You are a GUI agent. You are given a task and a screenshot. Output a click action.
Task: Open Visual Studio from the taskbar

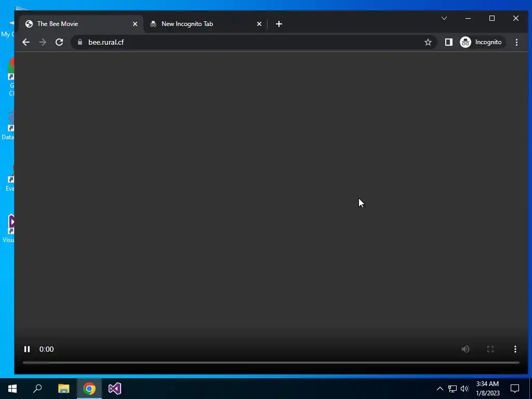pyautogui.click(x=115, y=389)
